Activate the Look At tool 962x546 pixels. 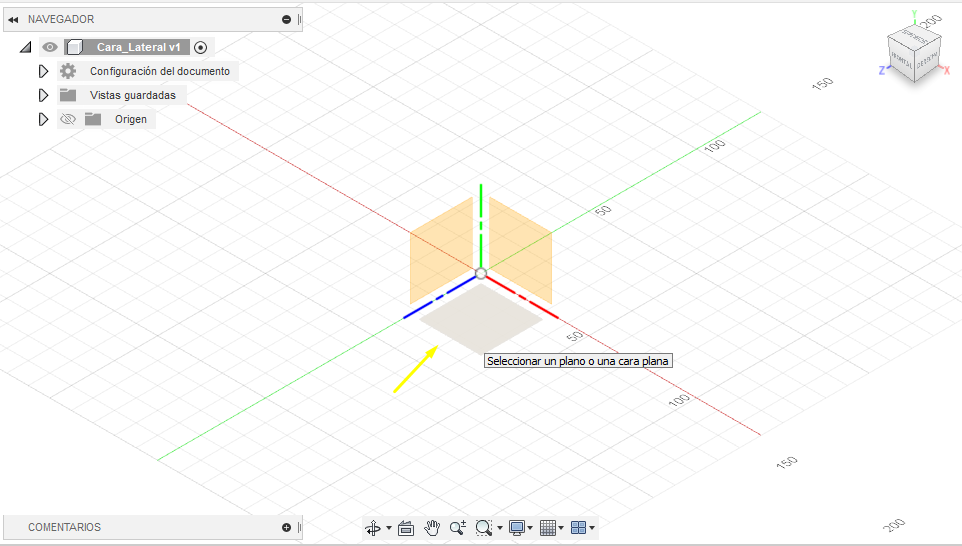(406, 528)
